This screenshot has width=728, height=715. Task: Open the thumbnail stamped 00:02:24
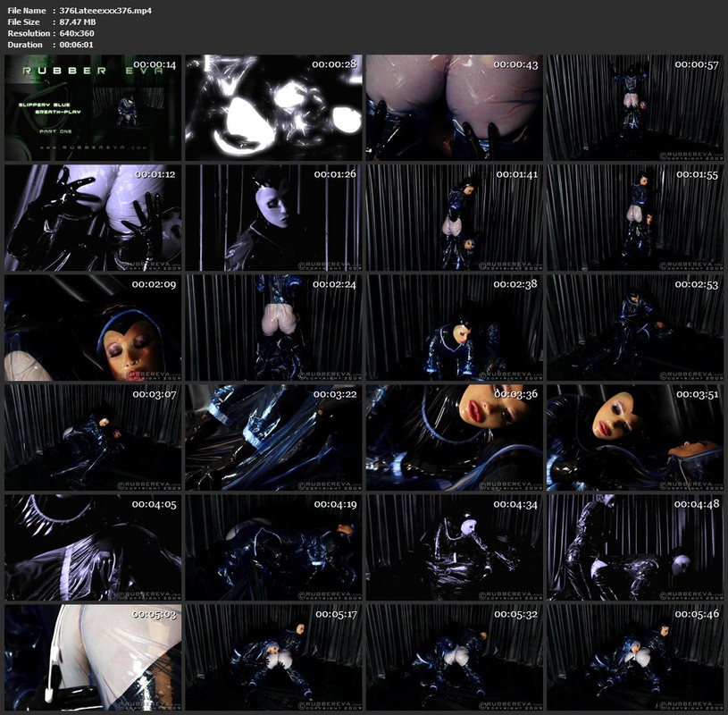point(273,327)
